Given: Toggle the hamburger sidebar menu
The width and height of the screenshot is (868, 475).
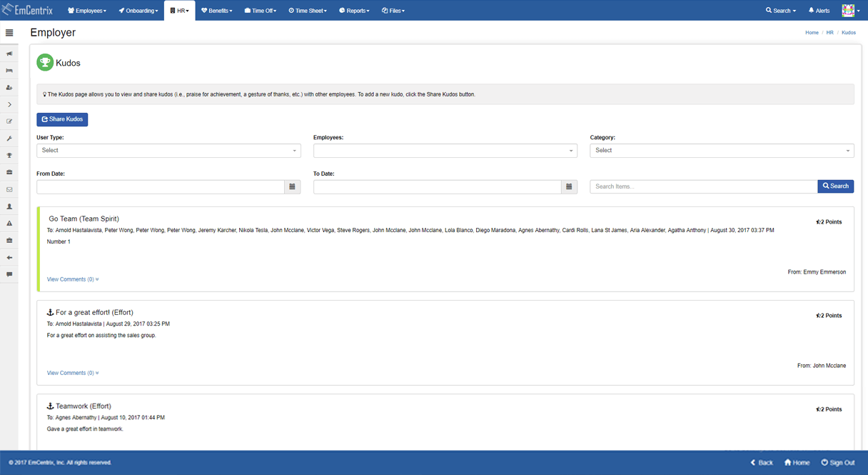Looking at the screenshot, I should pyautogui.click(x=9, y=33).
